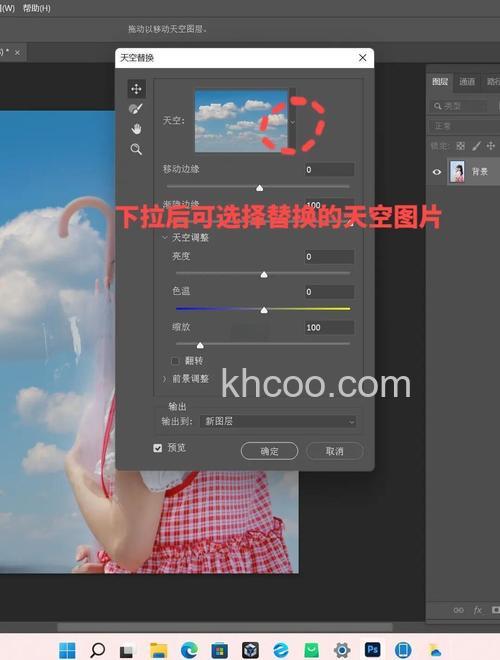
Task: Click lock position cross-arrows icon
Action: [491, 146]
